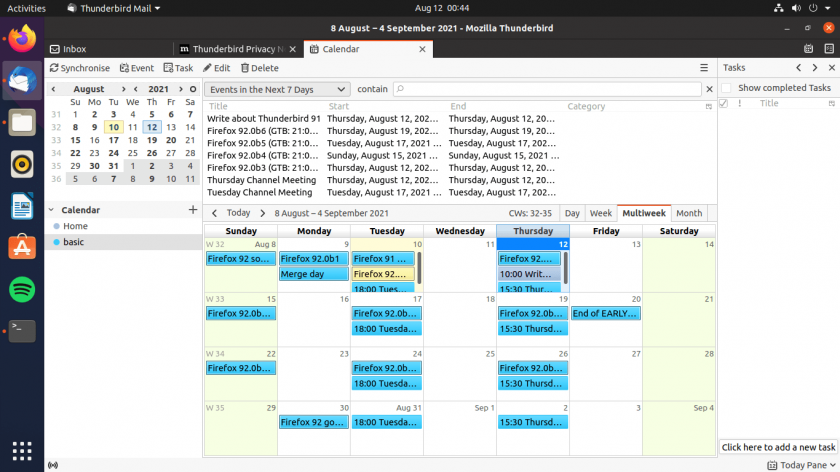Click the Synchronise toolbar button

[x=79, y=68]
